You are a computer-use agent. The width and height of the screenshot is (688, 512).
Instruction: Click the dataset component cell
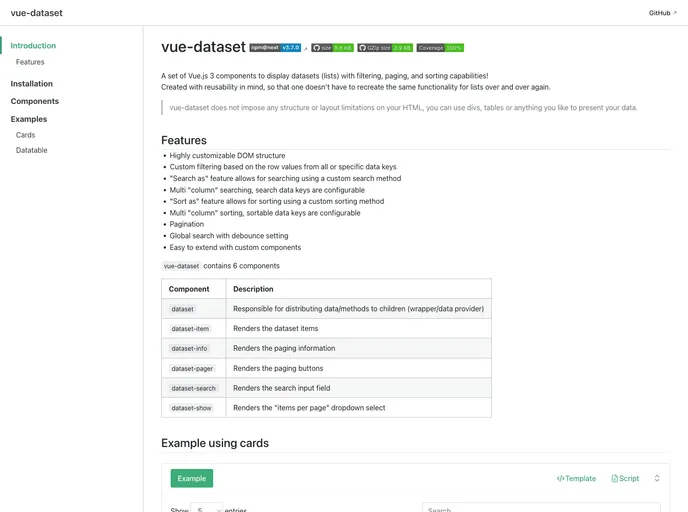(194, 309)
